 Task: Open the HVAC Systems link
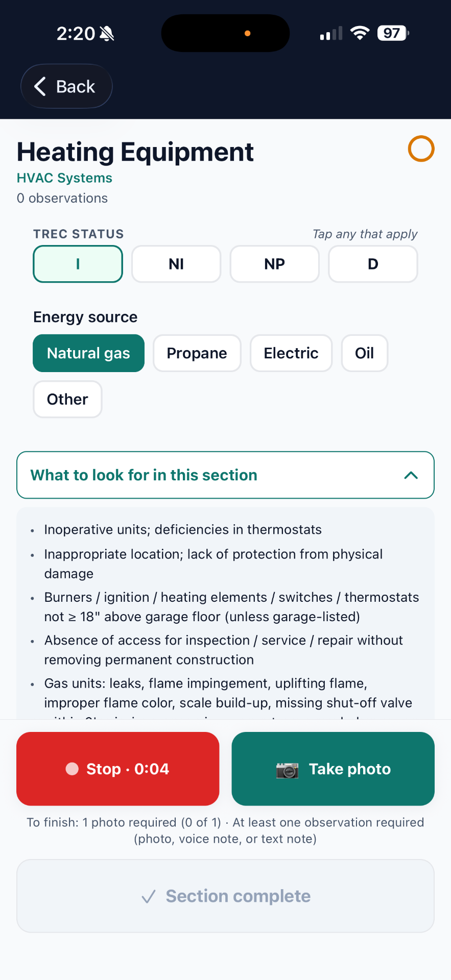[64, 178]
